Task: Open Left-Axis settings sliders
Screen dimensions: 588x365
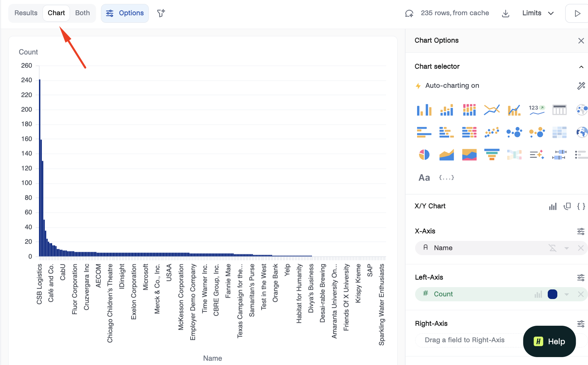Action: pyautogui.click(x=581, y=278)
